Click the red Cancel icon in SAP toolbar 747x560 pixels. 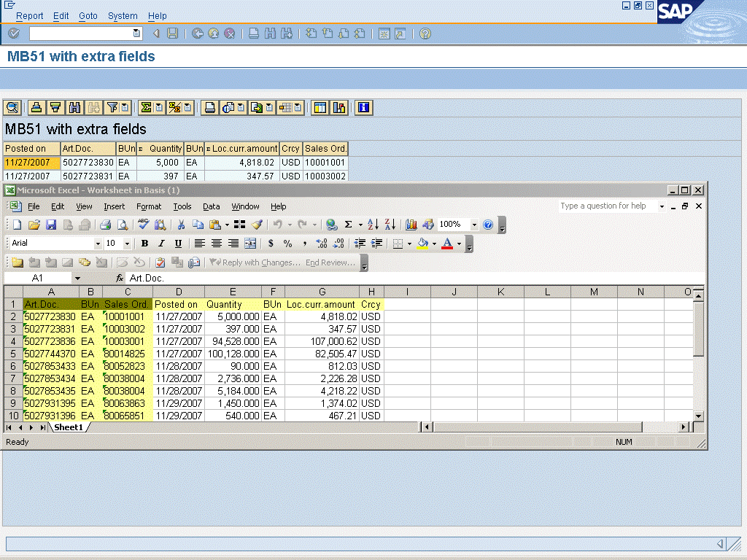pos(230,34)
